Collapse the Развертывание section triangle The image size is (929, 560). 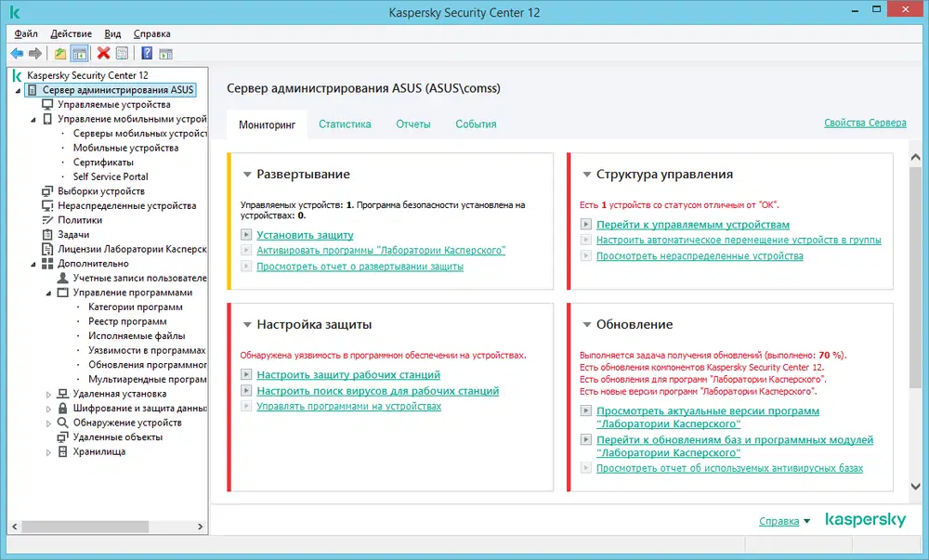point(247,175)
